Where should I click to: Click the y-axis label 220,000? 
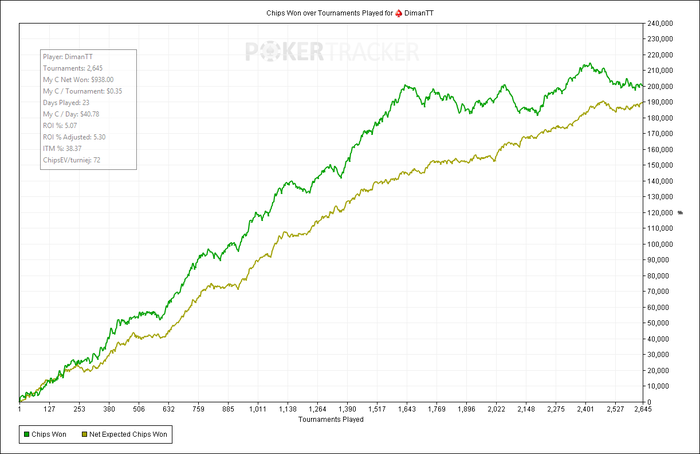coord(660,55)
